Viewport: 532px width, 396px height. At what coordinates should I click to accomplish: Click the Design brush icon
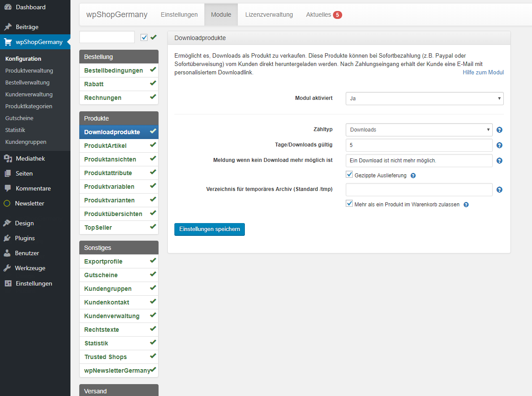click(7, 223)
